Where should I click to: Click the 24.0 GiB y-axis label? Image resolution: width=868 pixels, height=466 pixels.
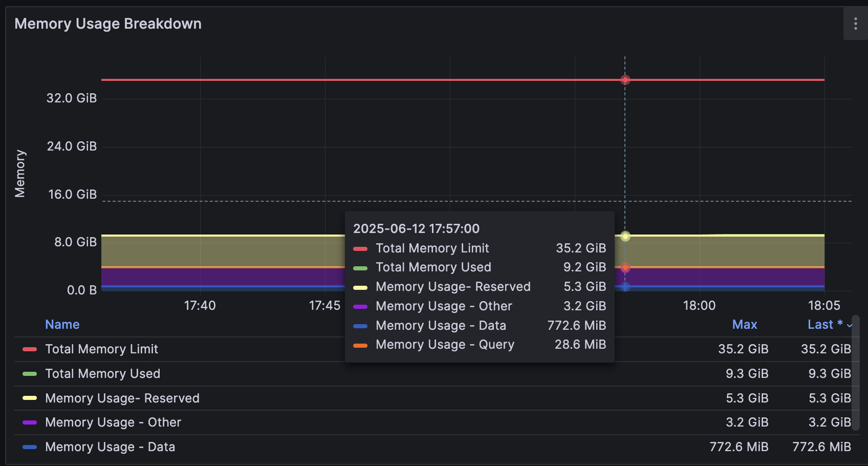click(72, 146)
